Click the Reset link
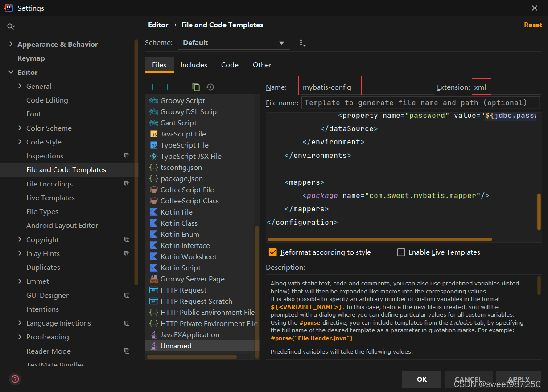548x392 pixels. pos(533,25)
